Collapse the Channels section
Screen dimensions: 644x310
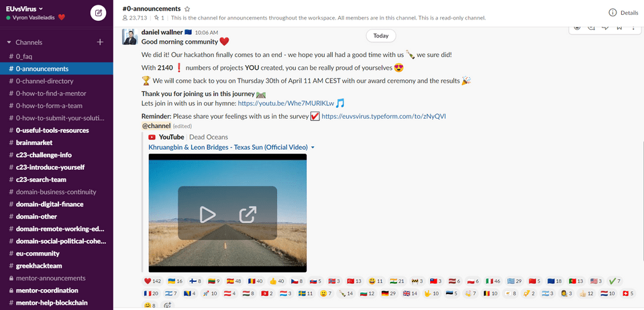(x=9, y=42)
